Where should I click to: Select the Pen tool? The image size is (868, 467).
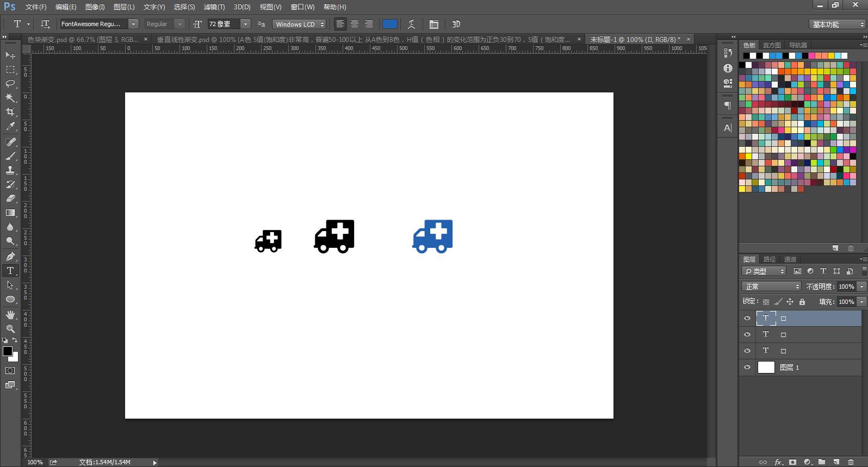10,257
